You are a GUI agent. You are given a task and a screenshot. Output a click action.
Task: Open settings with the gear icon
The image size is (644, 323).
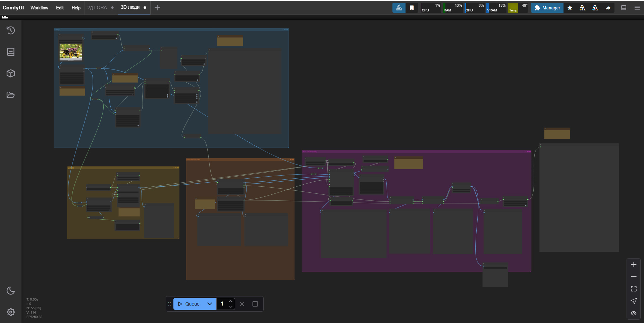click(11, 312)
